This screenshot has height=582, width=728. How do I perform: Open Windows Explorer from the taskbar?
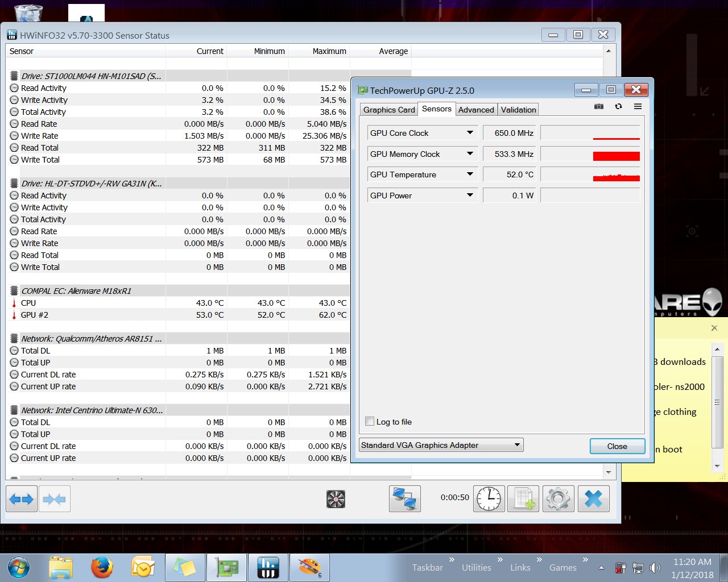(x=61, y=567)
